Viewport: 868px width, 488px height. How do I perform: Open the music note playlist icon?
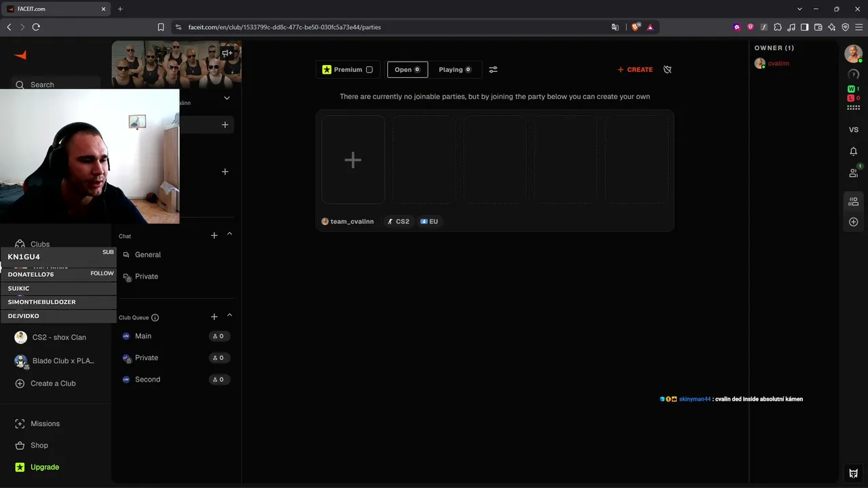[x=791, y=27]
